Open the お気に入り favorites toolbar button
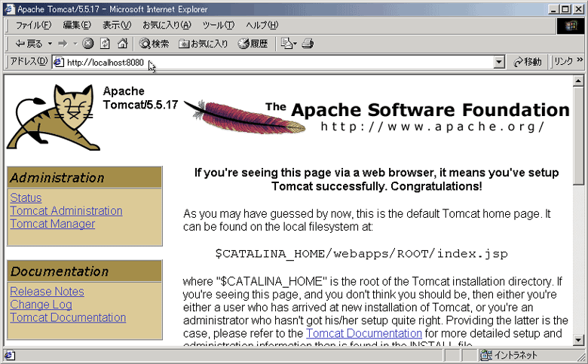This screenshot has width=588, height=364. tap(203, 44)
